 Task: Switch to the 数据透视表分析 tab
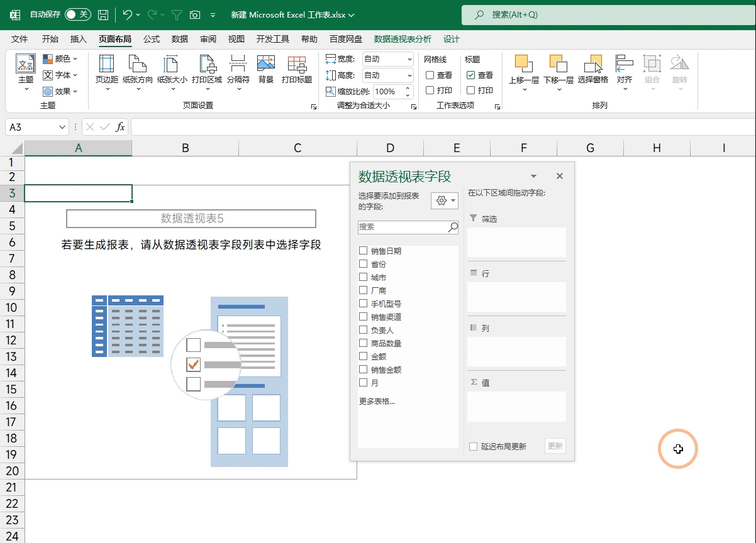click(x=403, y=39)
